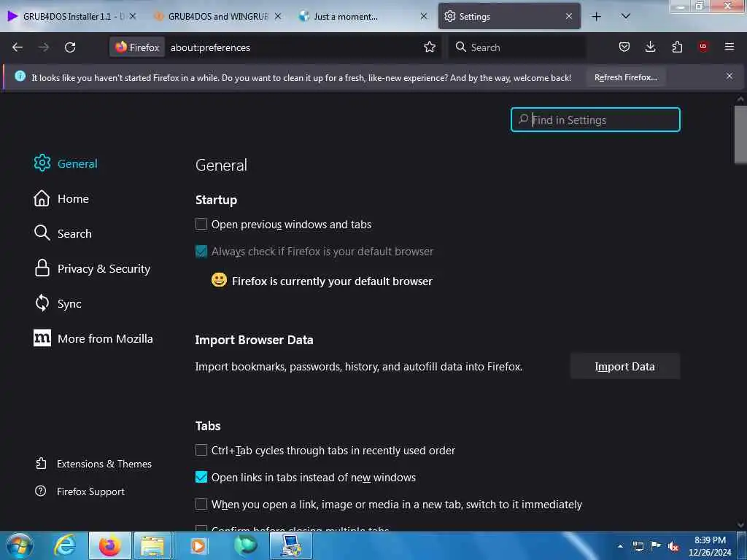This screenshot has width=747, height=560.
Task: Select the Settings tab
Action: [x=508, y=16]
